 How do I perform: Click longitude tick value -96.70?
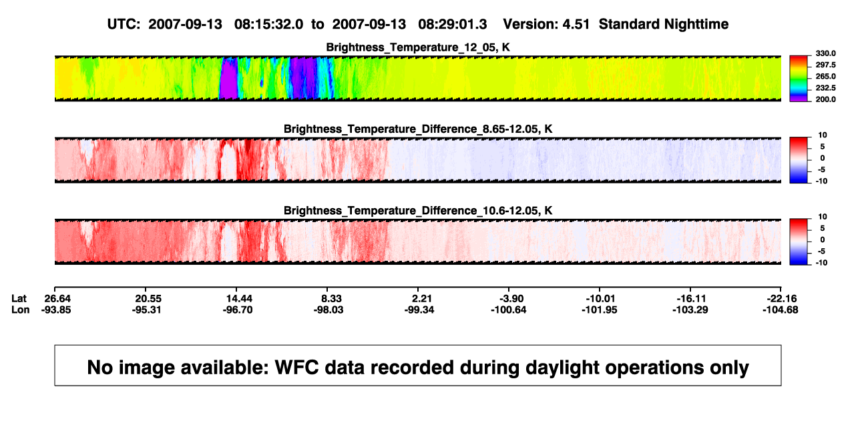coord(239,310)
